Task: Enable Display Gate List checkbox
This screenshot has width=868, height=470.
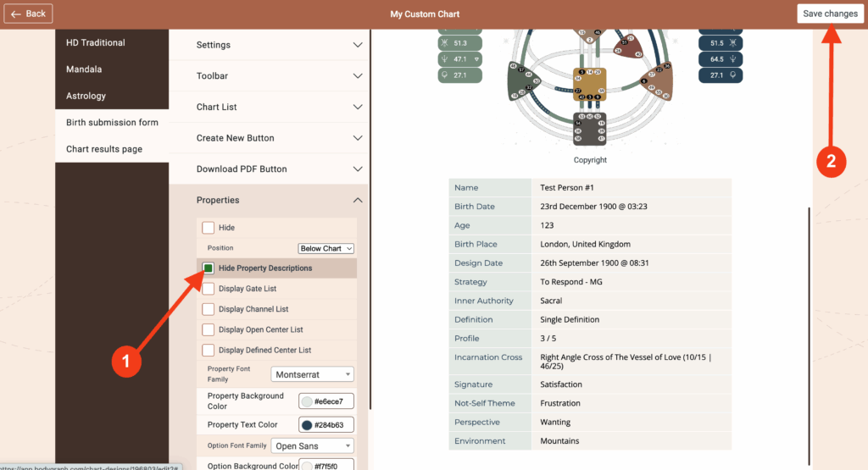Action: [208, 289]
